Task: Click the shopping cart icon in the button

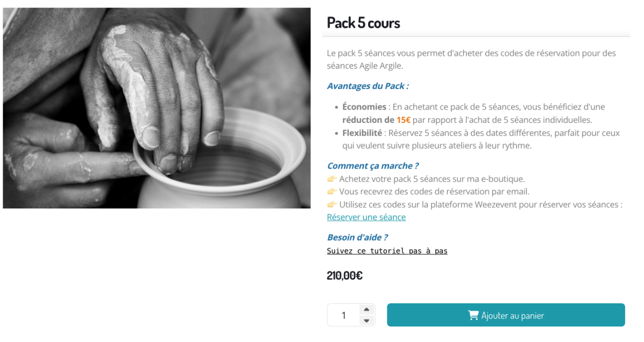Action: (x=473, y=315)
